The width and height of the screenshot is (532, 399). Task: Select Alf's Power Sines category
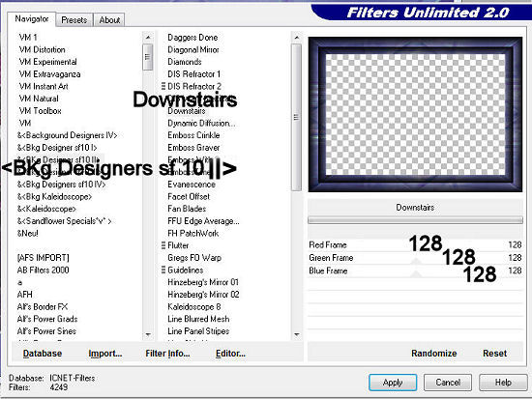(46, 330)
